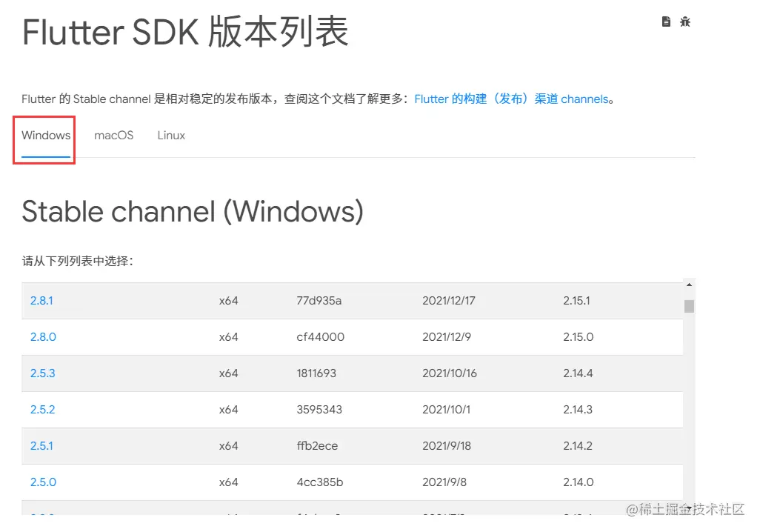Select commit hash 1811693
760x532 pixels.
pos(316,373)
